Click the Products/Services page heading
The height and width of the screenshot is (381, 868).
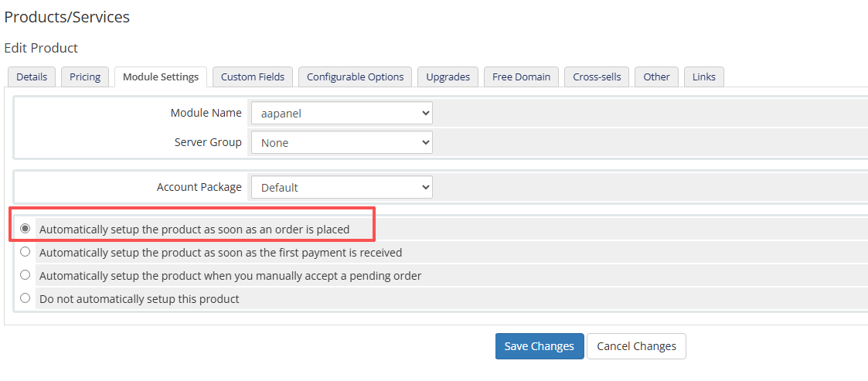pos(67,17)
